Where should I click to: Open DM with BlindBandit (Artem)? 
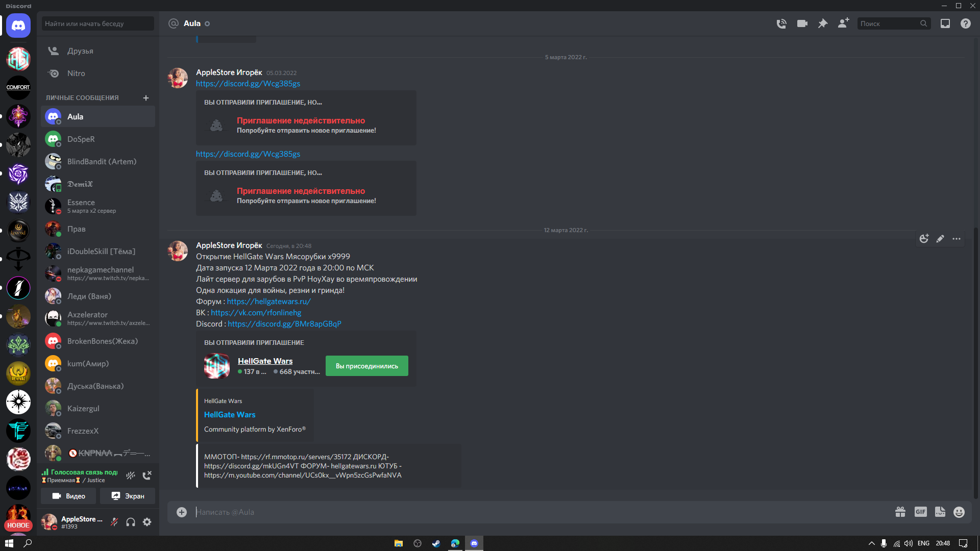[x=98, y=162]
